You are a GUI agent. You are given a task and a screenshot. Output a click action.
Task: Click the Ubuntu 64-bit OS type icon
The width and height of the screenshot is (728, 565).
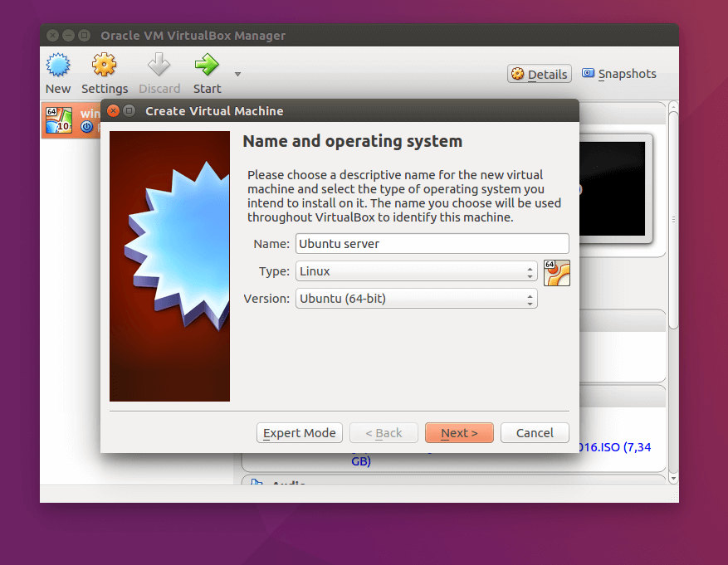(557, 273)
